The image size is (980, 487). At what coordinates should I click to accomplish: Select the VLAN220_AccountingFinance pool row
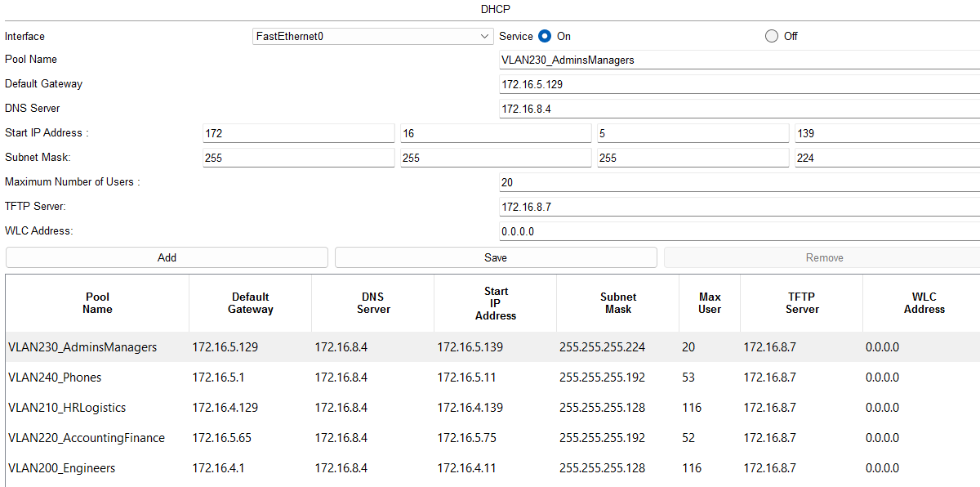click(x=492, y=438)
